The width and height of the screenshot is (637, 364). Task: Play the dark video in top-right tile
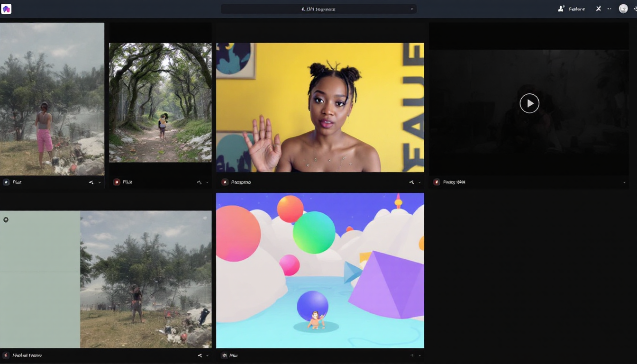(x=529, y=103)
